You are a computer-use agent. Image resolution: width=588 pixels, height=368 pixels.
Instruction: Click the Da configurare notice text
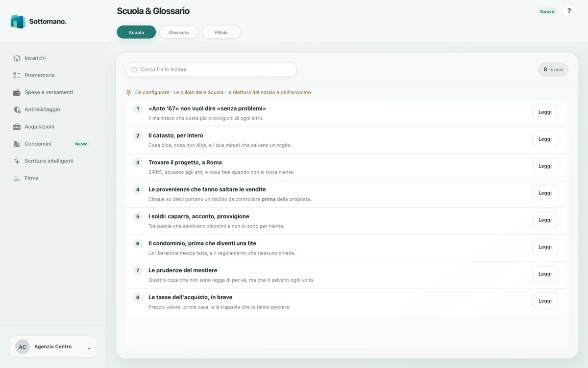point(223,92)
